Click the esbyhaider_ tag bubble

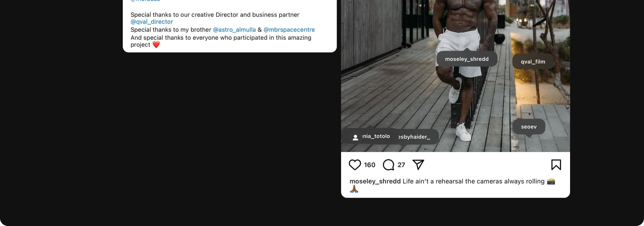pos(414,137)
